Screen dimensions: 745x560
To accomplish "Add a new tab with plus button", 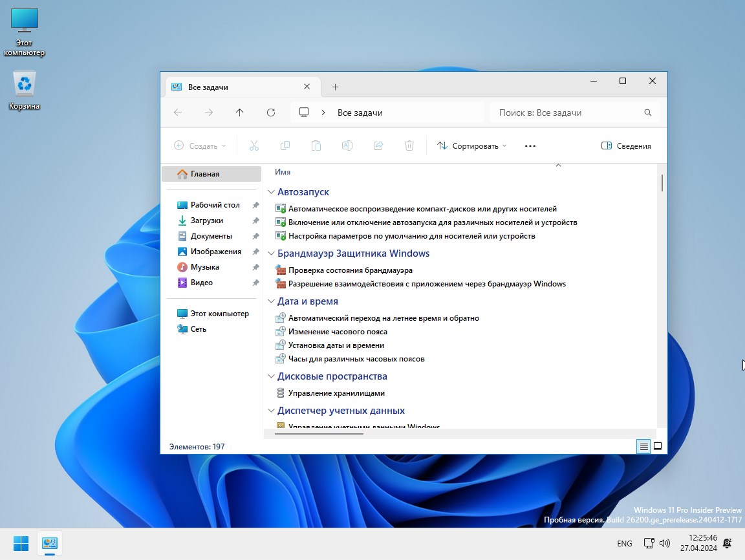I will point(336,87).
